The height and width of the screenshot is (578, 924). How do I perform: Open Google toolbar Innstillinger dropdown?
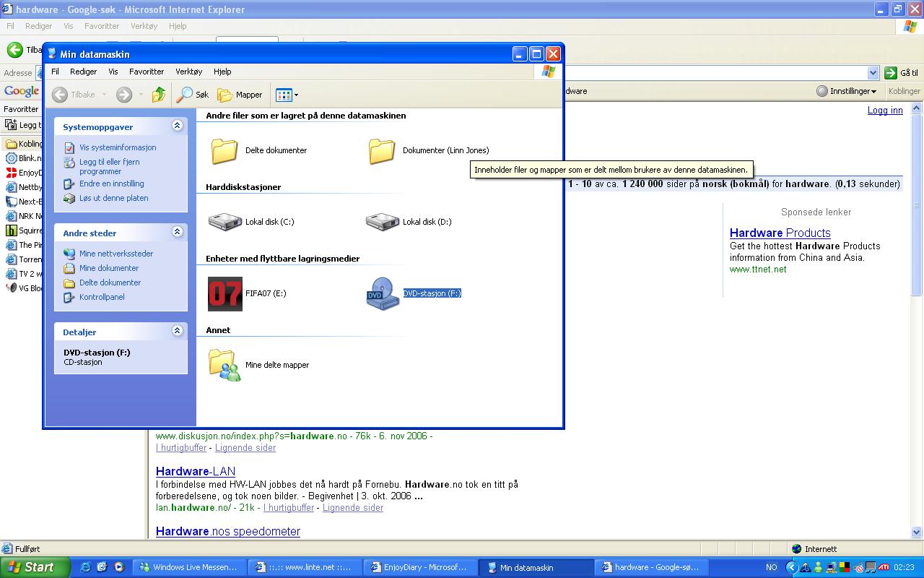coord(847,91)
